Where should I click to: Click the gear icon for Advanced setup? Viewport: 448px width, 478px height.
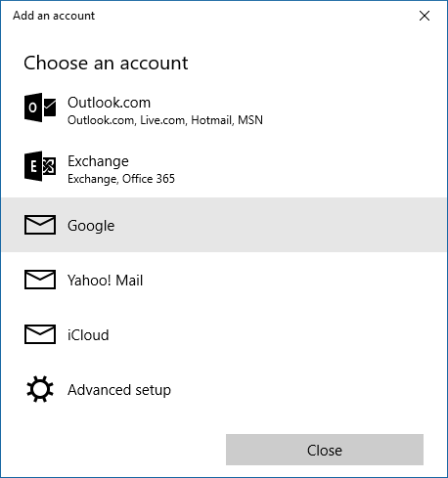tap(40, 389)
